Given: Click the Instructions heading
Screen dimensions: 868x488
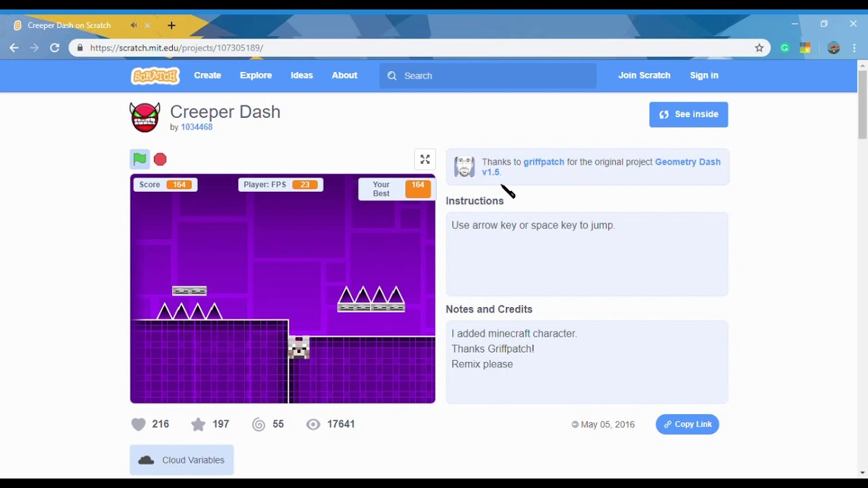Looking at the screenshot, I should [x=475, y=201].
